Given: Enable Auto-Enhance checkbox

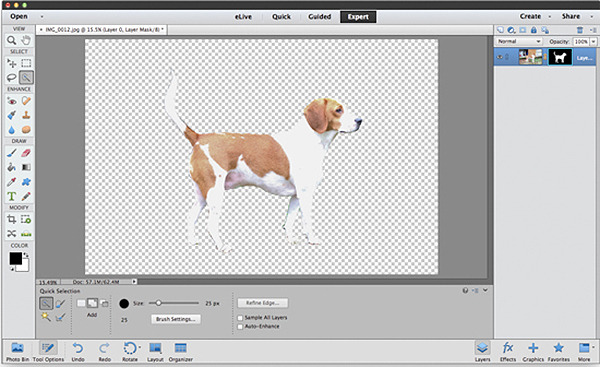Looking at the screenshot, I should click(240, 327).
